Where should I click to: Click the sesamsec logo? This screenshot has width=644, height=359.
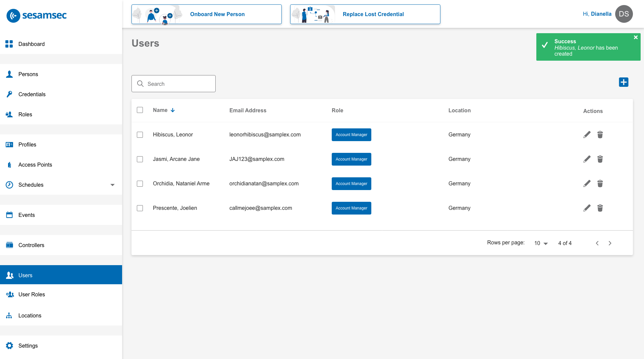(x=37, y=15)
